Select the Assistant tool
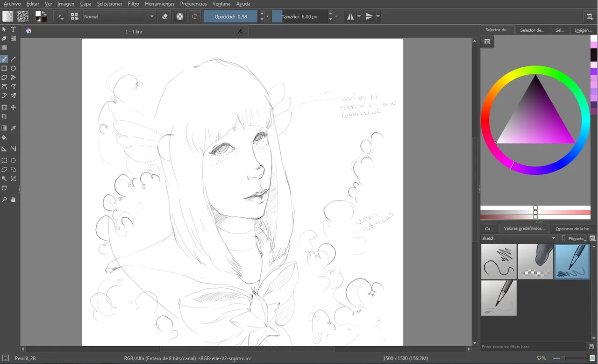This screenshot has height=364, width=598. pyautogui.click(x=4, y=149)
